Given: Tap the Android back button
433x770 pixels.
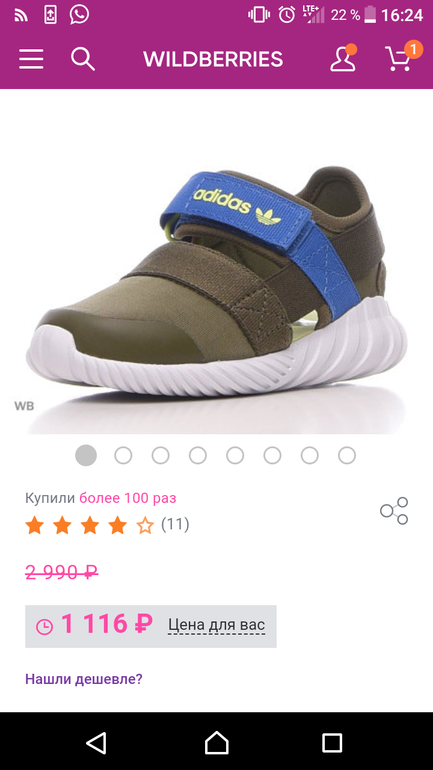Looking at the screenshot, I should (96, 742).
